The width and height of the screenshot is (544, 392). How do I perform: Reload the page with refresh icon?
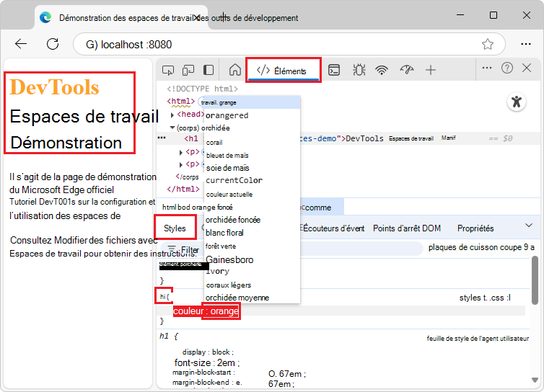click(53, 44)
